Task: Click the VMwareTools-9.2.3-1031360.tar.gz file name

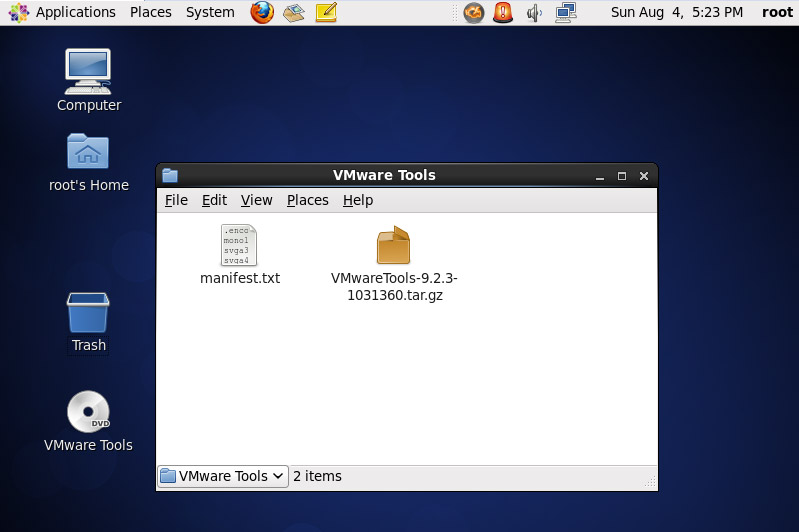Action: coord(394,286)
